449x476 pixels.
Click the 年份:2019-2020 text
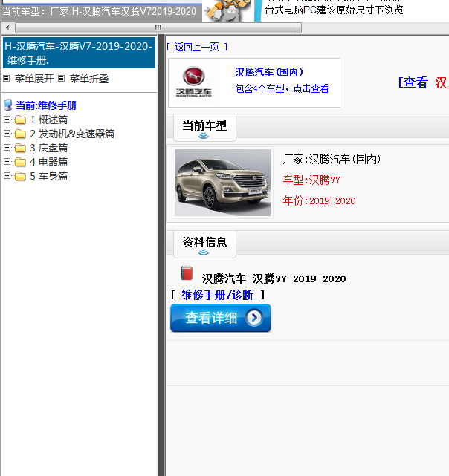click(319, 200)
